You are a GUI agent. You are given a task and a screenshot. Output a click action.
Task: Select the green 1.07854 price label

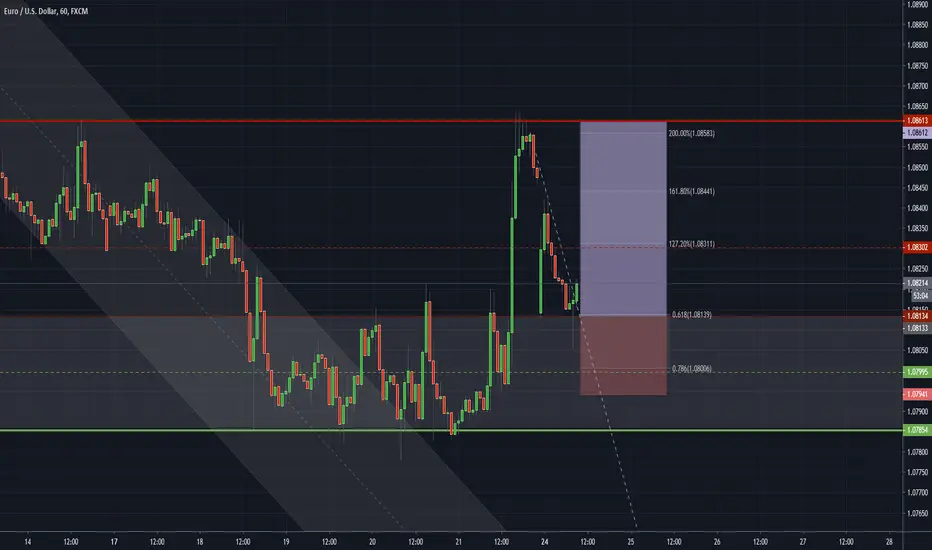point(917,430)
